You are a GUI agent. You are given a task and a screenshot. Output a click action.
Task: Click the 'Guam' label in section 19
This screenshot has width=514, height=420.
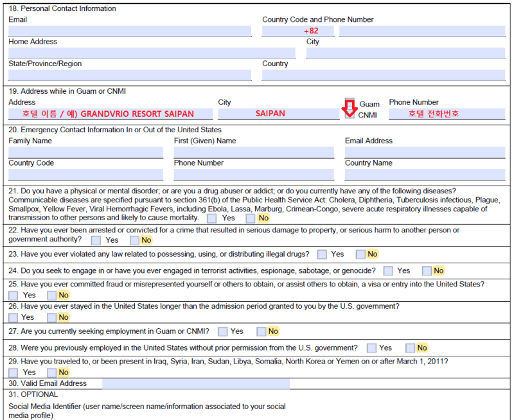click(369, 104)
